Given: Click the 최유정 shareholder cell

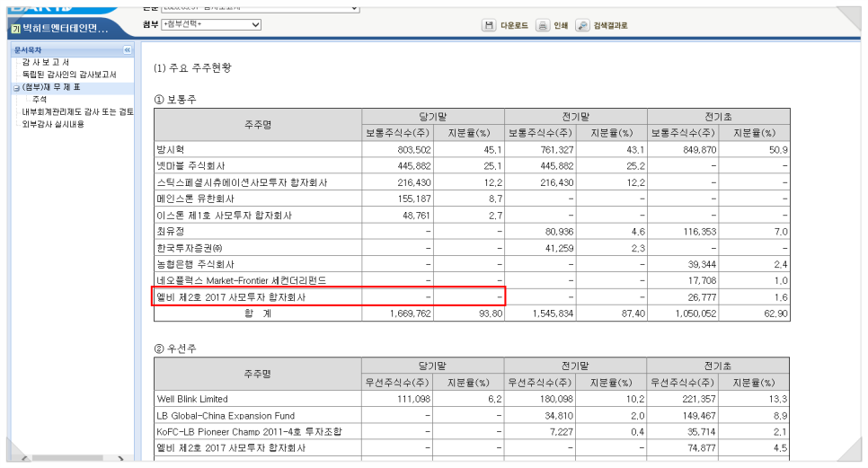Looking at the screenshot, I should [x=258, y=231].
